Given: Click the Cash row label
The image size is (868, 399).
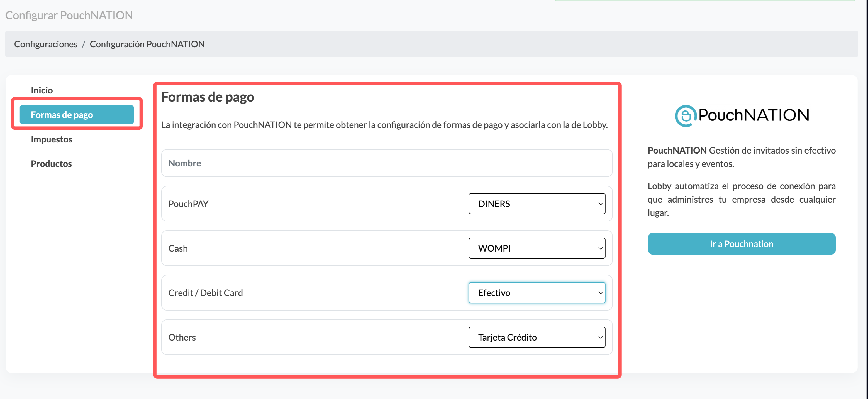Looking at the screenshot, I should click(178, 248).
